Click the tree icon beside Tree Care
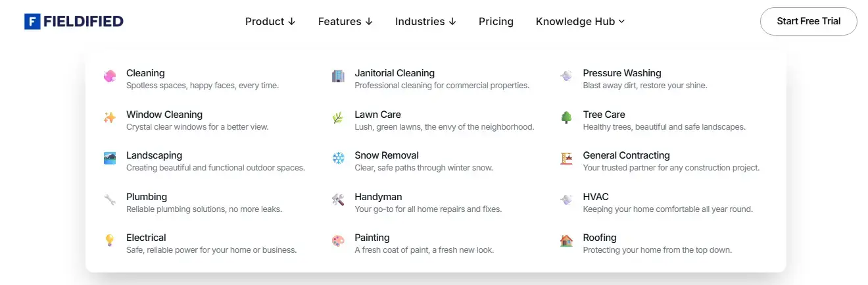Viewport: 868px width, 285px height. pos(566,118)
